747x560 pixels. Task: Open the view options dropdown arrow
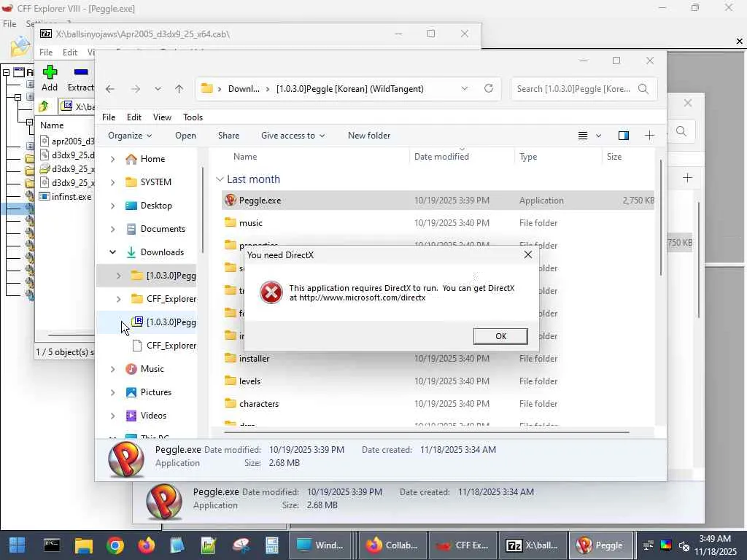598,136
